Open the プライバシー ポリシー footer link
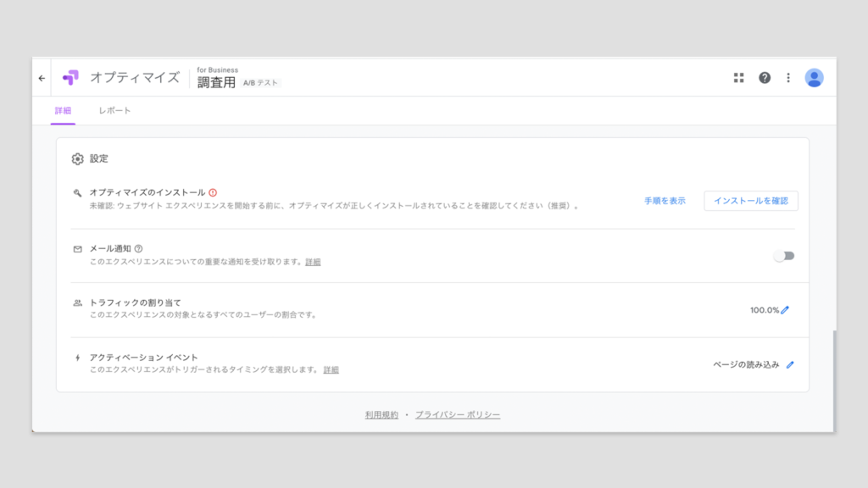868x488 pixels. pos(458,415)
